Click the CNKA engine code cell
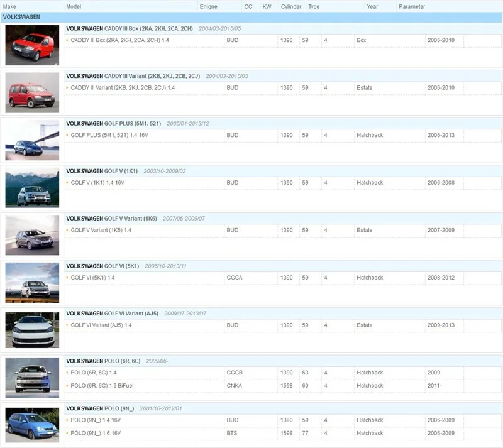The height and width of the screenshot is (448, 503). [234, 386]
